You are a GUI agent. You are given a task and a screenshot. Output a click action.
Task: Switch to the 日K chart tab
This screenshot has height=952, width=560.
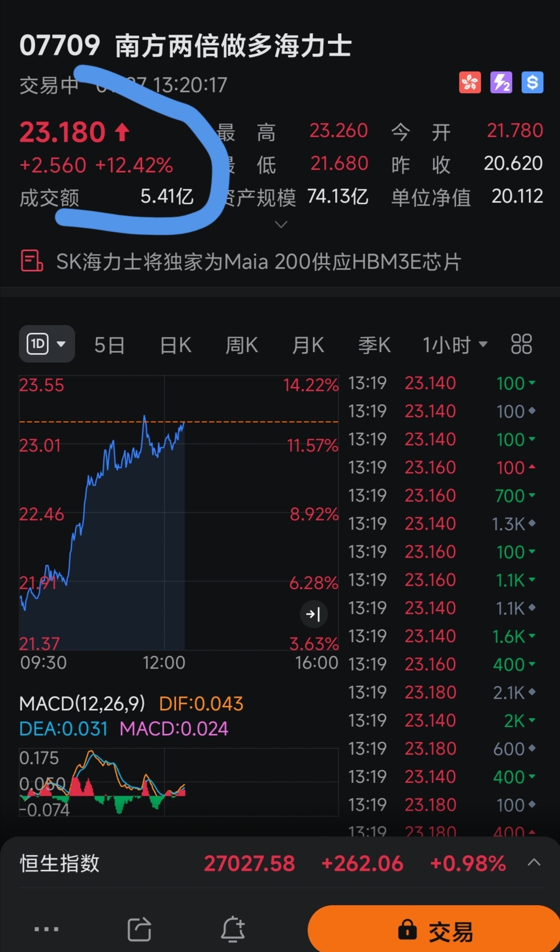(176, 345)
